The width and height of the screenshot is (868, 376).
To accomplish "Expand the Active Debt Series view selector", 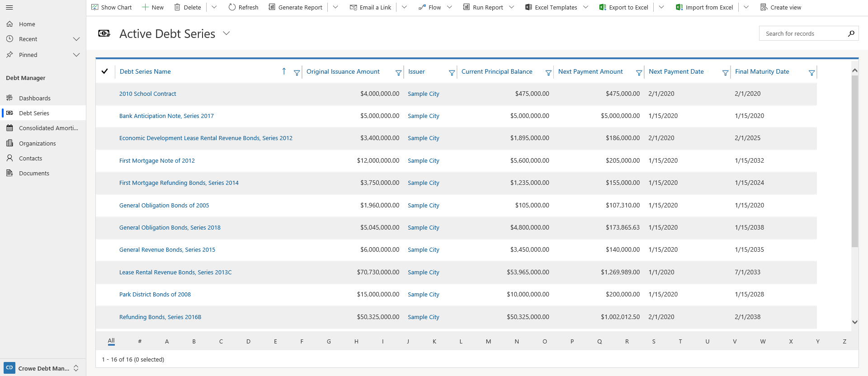I will click(226, 33).
